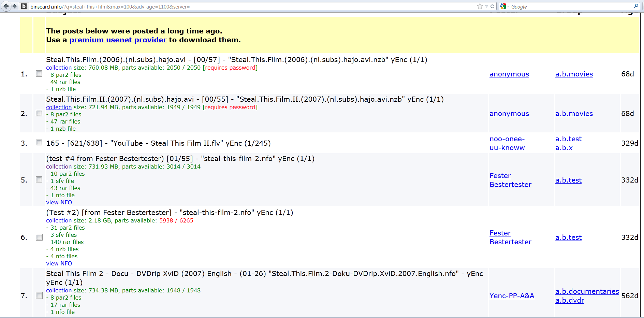Viewport: 644px width, 318px height.
Task: Tick the checkbox for result 6 Test #2
Action: coord(39,237)
